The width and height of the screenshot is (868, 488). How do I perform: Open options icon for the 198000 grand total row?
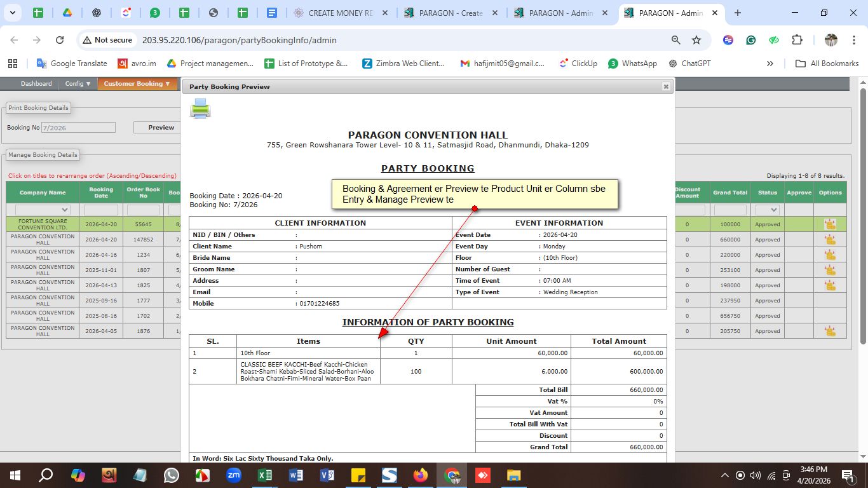(x=830, y=285)
